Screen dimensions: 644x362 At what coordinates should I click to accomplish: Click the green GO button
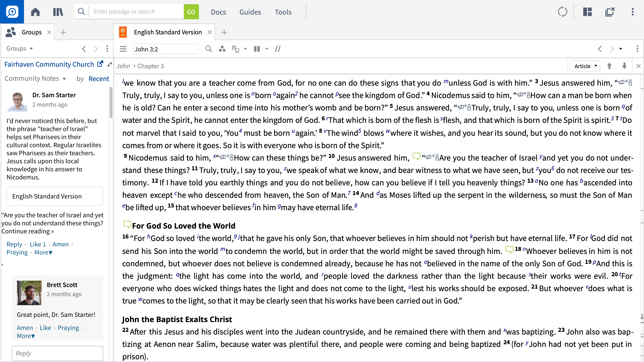pos(191,12)
